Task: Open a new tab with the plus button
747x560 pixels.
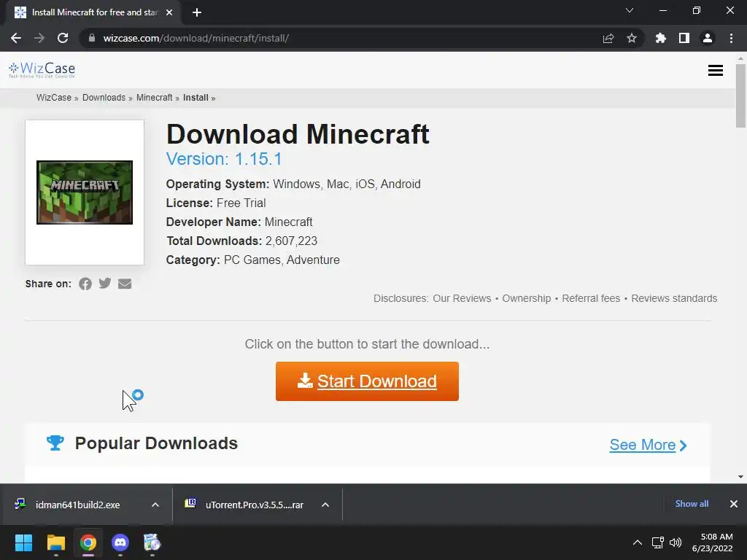Action: [197, 12]
